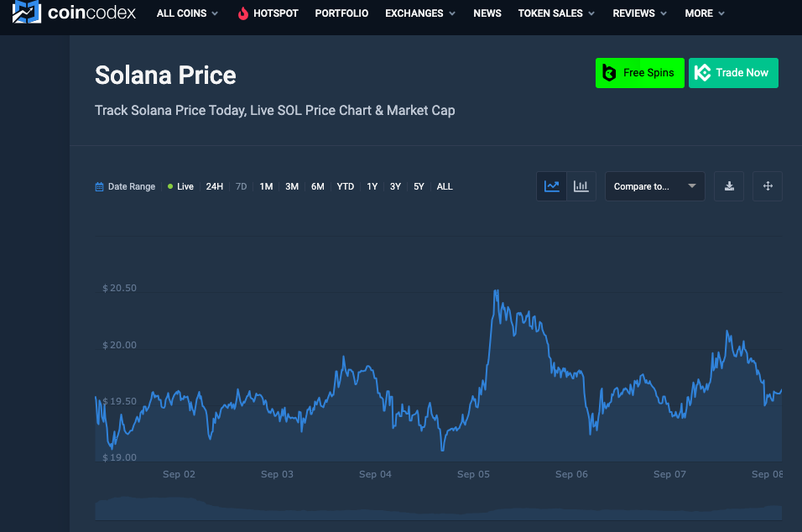Viewport: 802px width, 532px height.
Task: Click the $ 20.00 axis label
Action: pyautogui.click(x=119, y=345)
